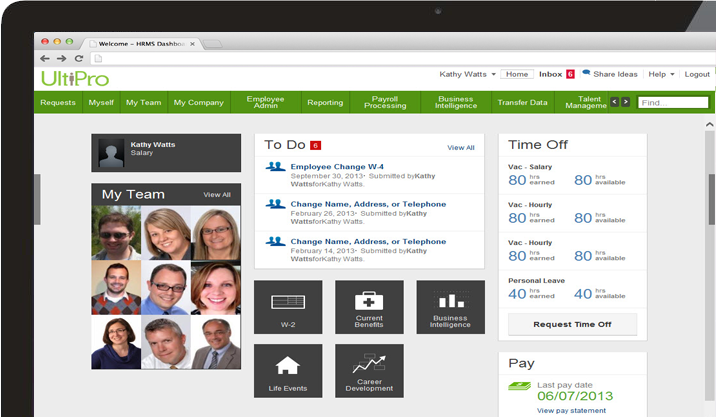Screen dimensions: 716x417
Task: Click the Find search field
Action: 673,102
